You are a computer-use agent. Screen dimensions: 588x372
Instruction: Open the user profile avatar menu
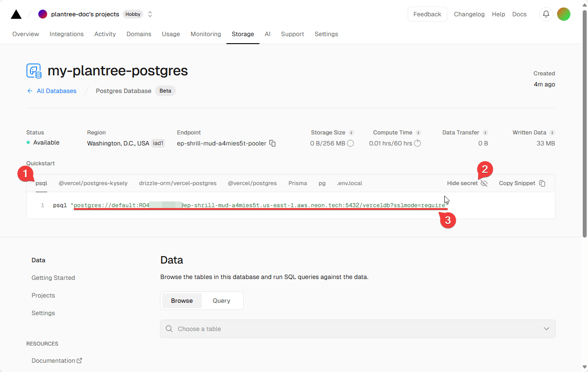click(564, 14)
